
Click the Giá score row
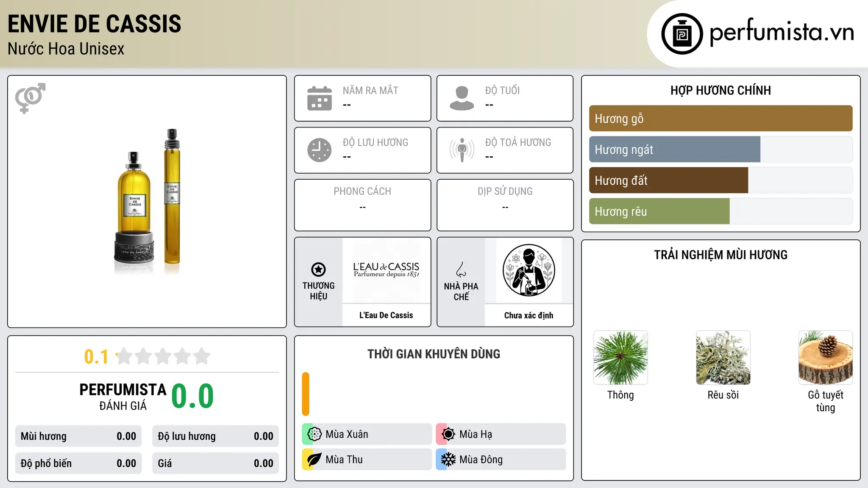(216, 463)
